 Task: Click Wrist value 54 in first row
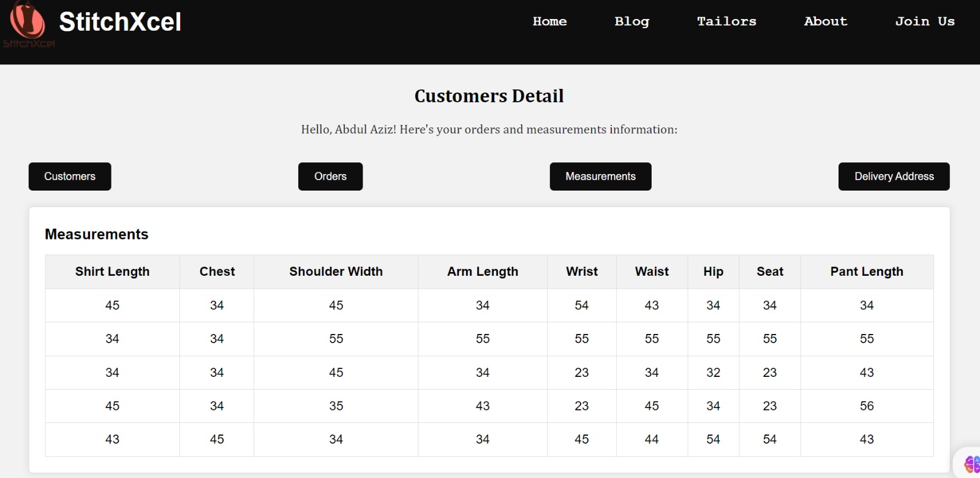582,305
